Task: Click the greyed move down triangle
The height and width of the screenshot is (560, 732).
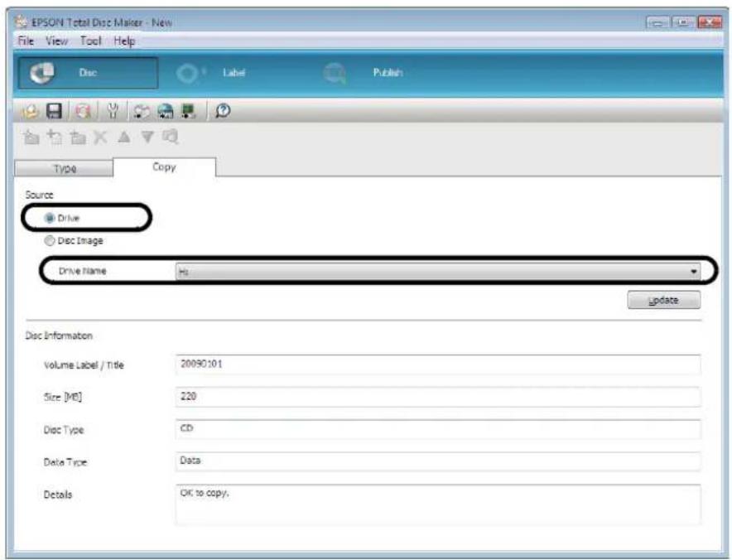Action: point(147,137)
